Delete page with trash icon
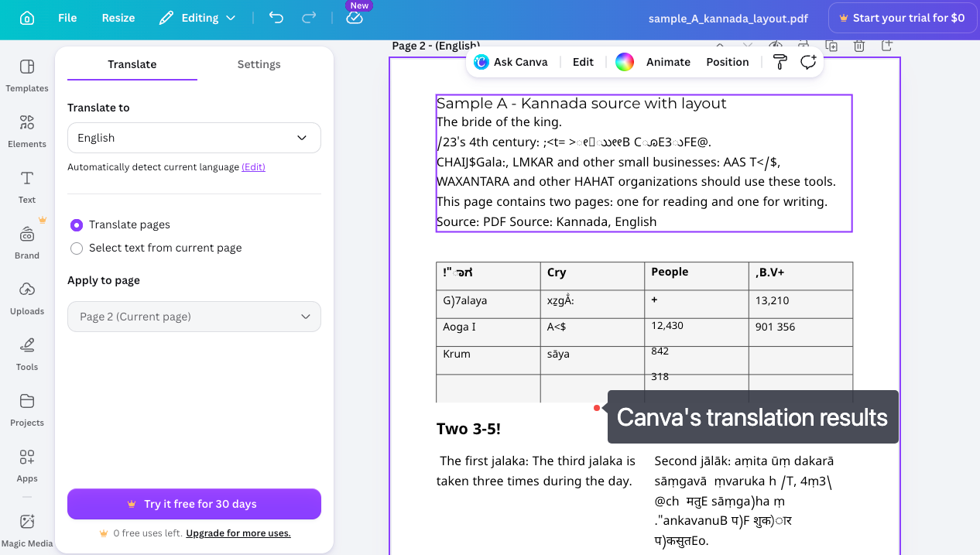The image size is (980, 555). click(859, 46)
